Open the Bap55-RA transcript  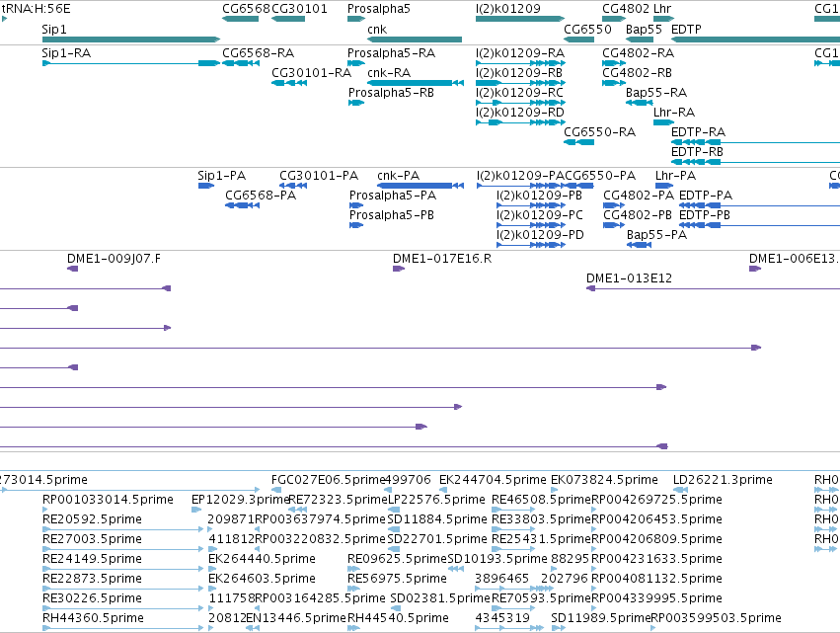pos(640,103)
